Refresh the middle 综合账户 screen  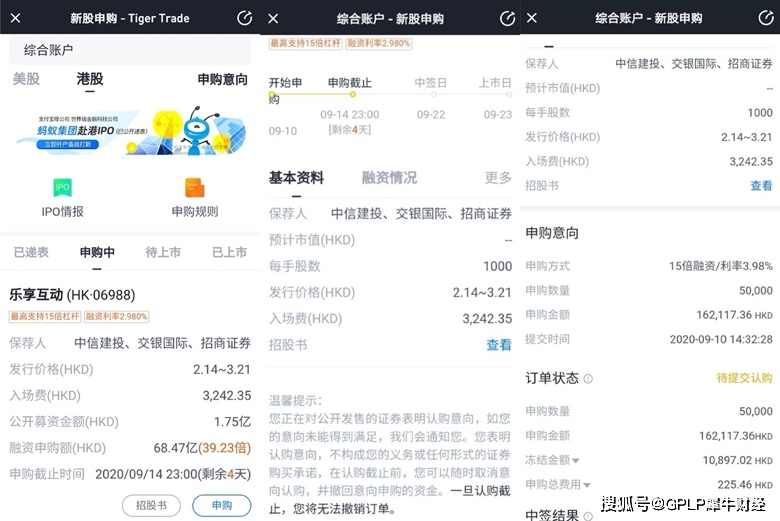point(507,18)
